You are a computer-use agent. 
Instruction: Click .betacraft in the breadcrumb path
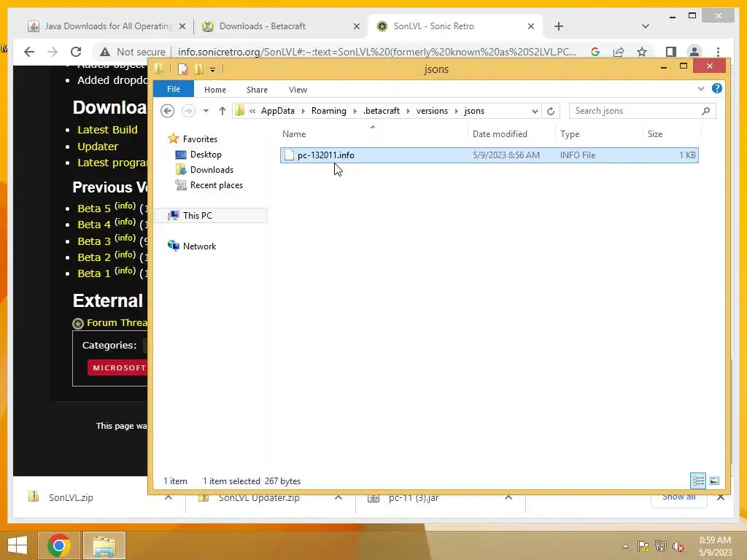pos(382,111)
